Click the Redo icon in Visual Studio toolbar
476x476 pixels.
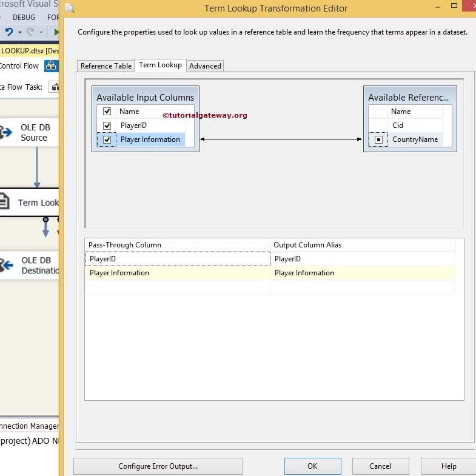tap(30, 32)
